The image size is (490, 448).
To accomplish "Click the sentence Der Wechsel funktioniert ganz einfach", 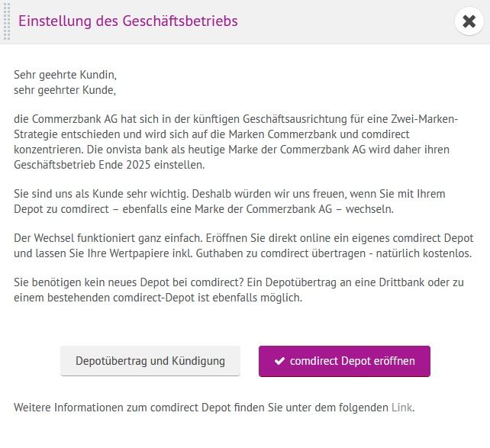I will coord(113,239).
